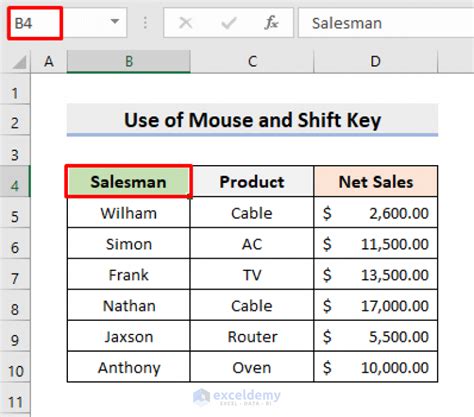Image resolution: width=474 pixels, height=417 pixels.
Task: Select the cell containing Oven
Action: click(x=252, y=367)
